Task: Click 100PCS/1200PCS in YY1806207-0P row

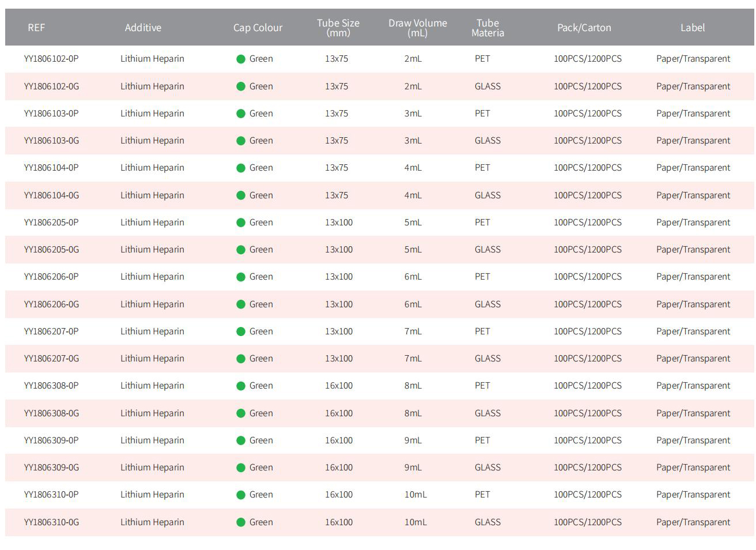Action: tap(588, 331)
